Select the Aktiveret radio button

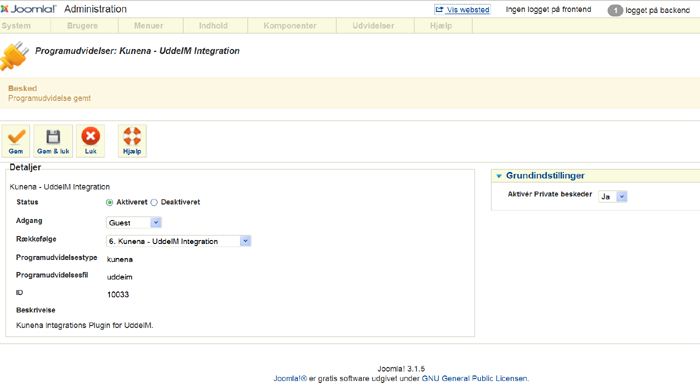[x=109, y=202]
